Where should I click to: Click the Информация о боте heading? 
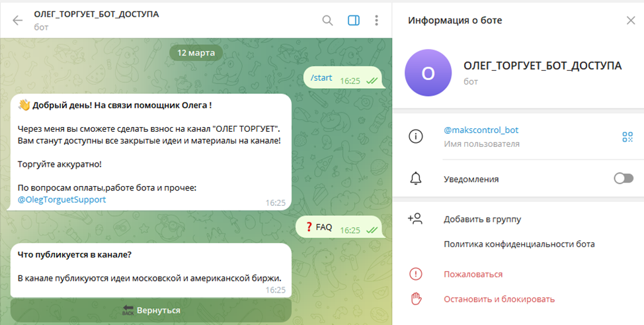point(455,20)
